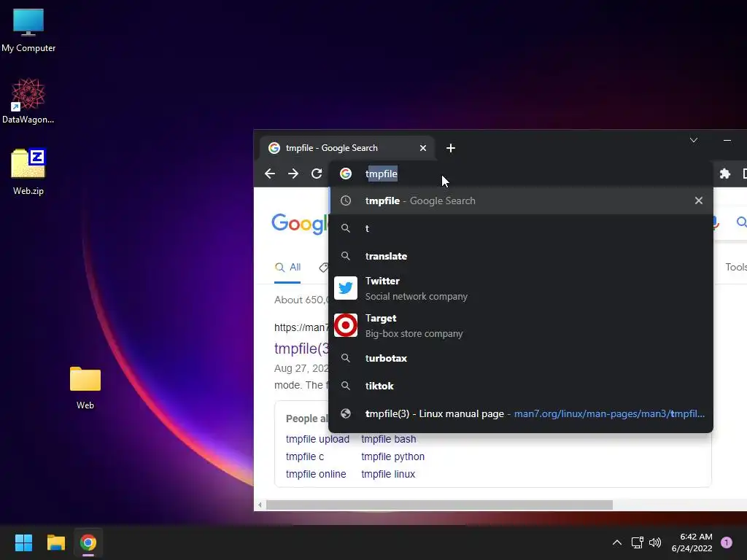747x560 pixels.
Task: Click Chrome icon in the taskbar
Action: tap(88, 542)
